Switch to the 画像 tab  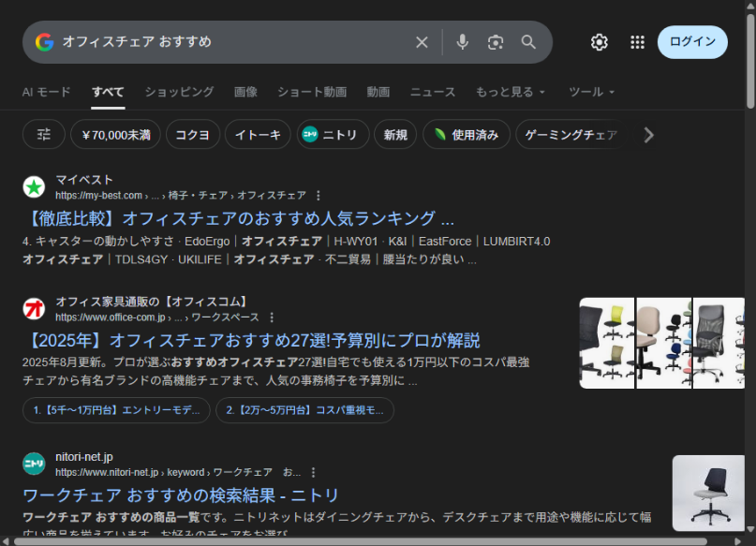(245, 92)
